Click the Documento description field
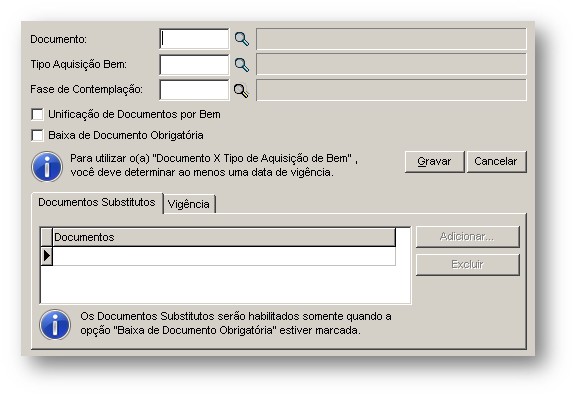The height and width of the screenshot is (398, 577). click(x=391, y=39)
